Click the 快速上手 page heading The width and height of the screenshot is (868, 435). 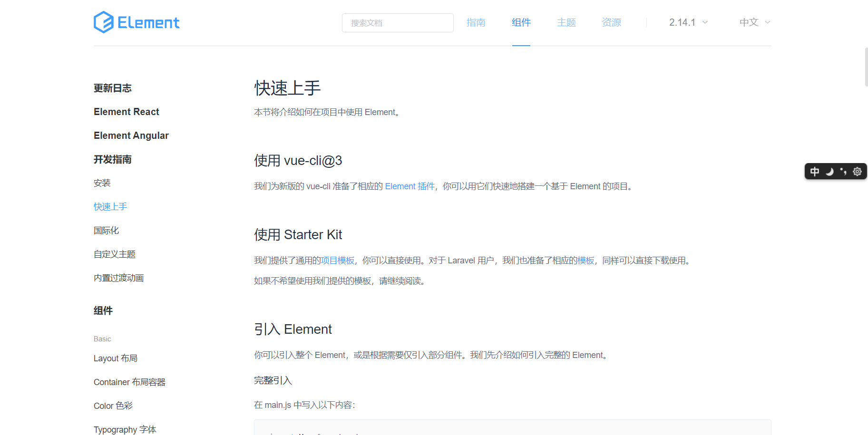[x=288, y=88]
